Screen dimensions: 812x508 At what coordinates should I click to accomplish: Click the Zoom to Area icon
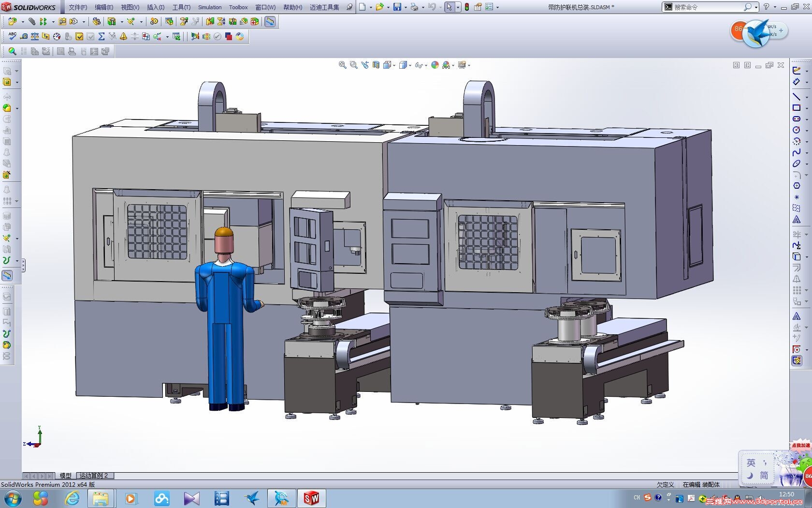[354, 65]
